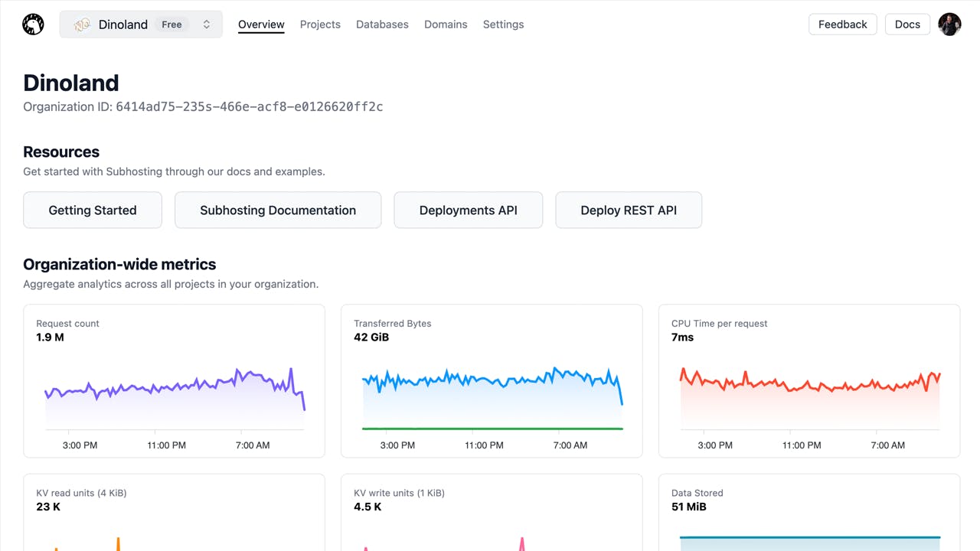Viewport: 980px width, 551px height.
Task: Click the Deployments API button
Action: tap(469, 210)
